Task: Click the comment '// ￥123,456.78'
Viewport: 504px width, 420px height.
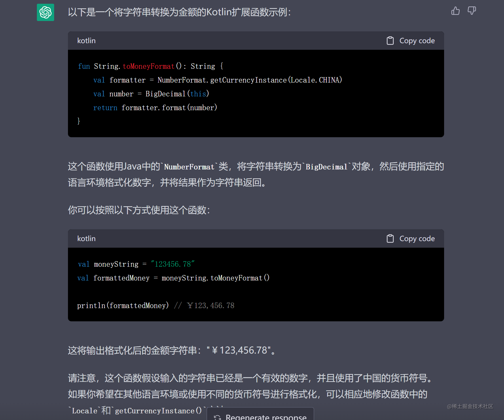Action: tap(204, 306)
